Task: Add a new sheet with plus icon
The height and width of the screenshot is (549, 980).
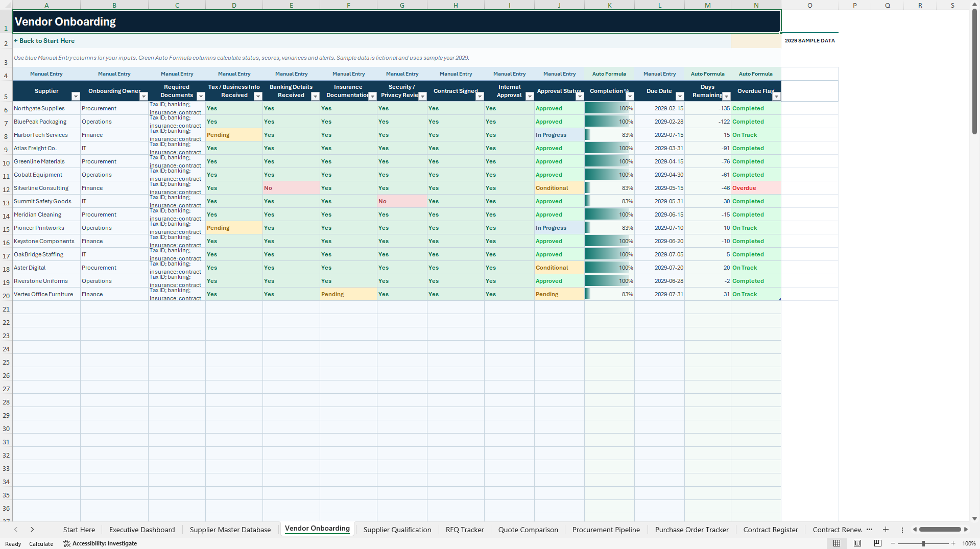Action: pos(886,530)
